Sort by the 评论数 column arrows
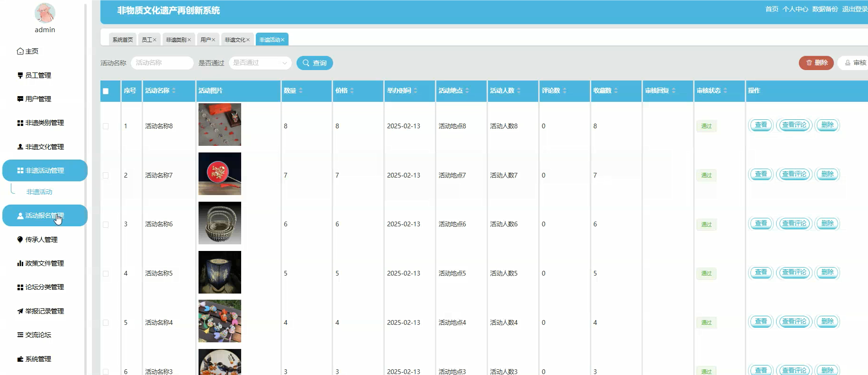The image size is (868, 375). (x=565, y=90)
